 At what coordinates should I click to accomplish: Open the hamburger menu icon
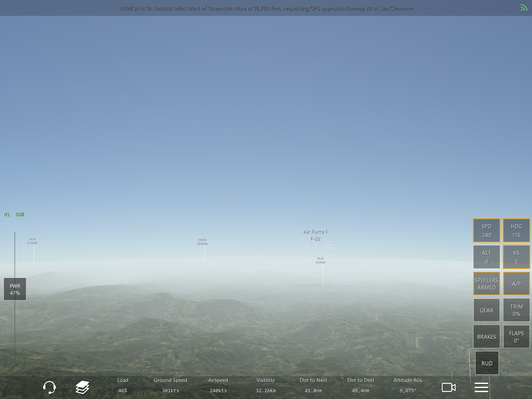tap(481, 387)
